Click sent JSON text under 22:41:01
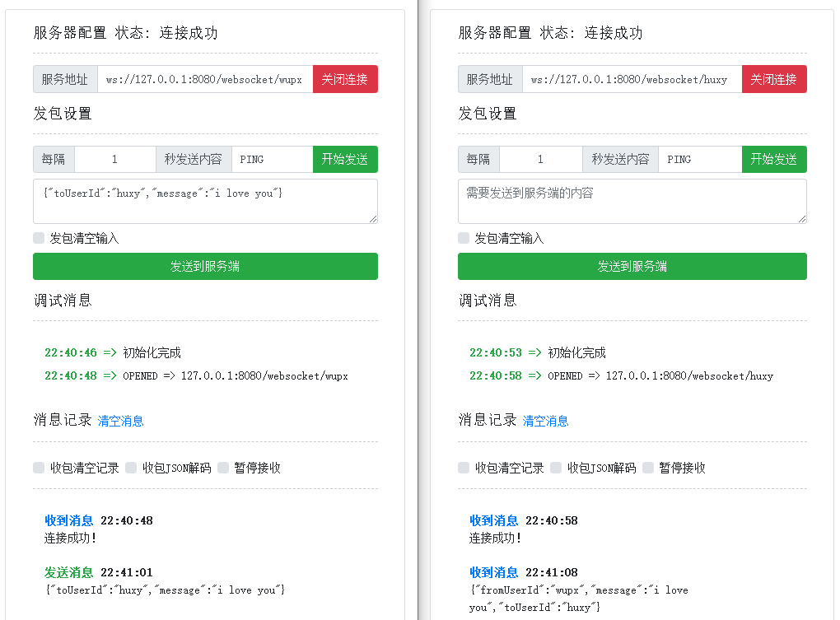Image resolution: width=840 pixels, height=620 pixels. point(165,590)
